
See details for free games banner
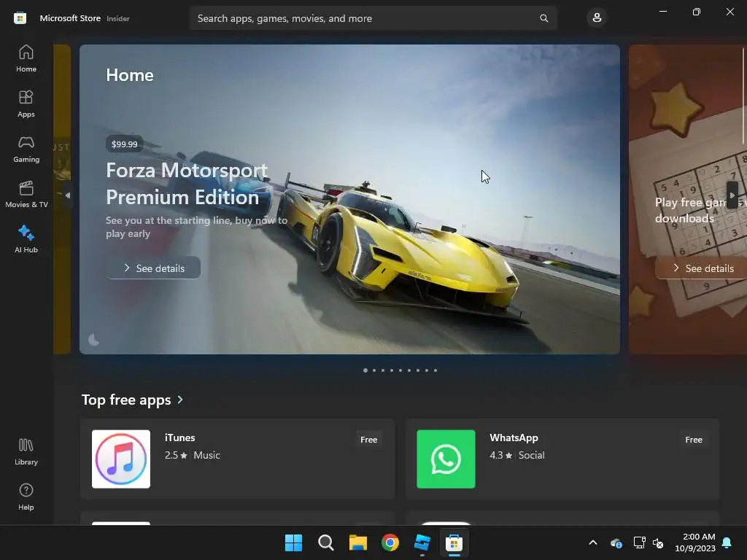pyautogui.click(x=703, y=268)
